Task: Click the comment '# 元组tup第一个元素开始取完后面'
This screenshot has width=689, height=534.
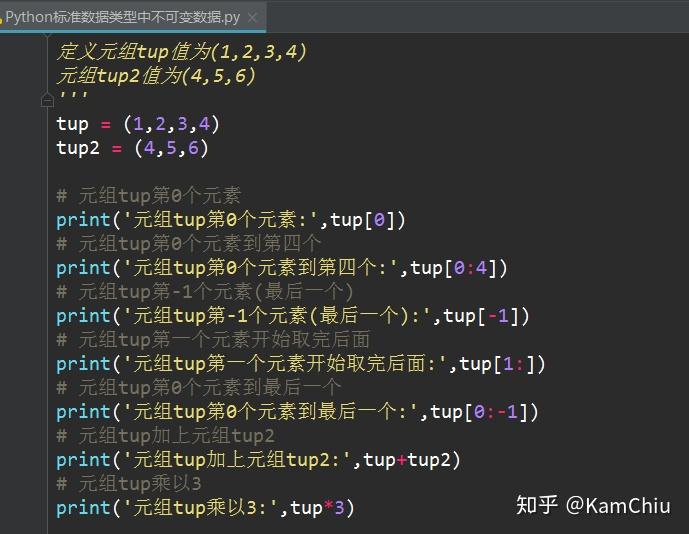Action: tap(213, 340)
